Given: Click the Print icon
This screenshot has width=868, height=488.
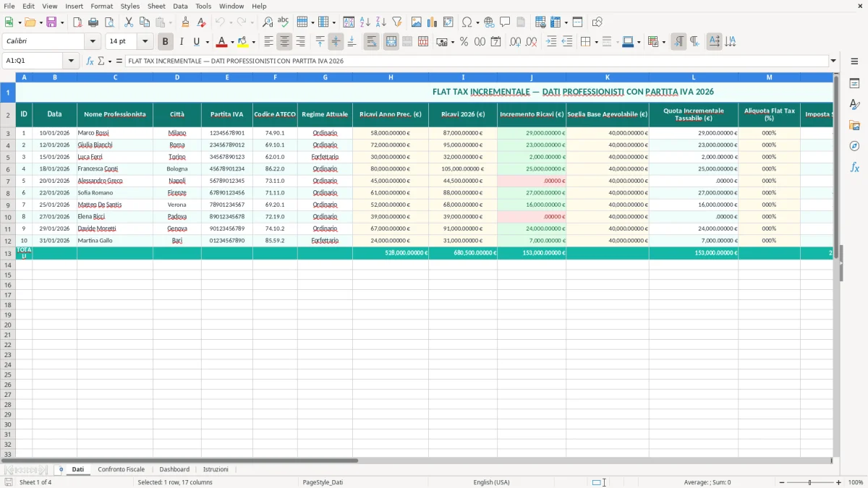Looking at the screenshot, I should point(93,22).
